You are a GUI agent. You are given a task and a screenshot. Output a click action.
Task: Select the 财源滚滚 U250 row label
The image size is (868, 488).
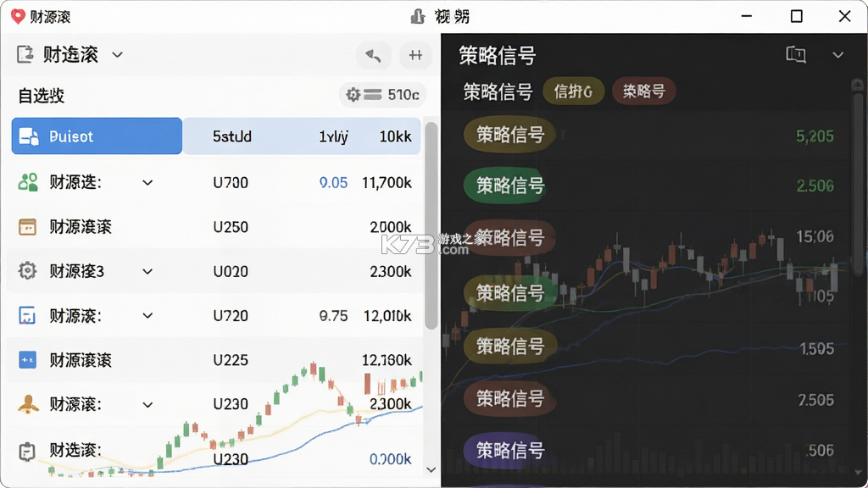[81, 227]
